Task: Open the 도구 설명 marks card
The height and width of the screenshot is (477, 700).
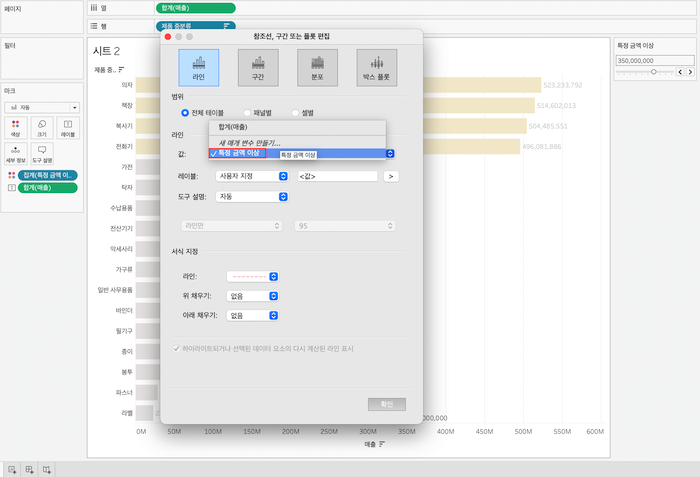Action: point(42,154)
